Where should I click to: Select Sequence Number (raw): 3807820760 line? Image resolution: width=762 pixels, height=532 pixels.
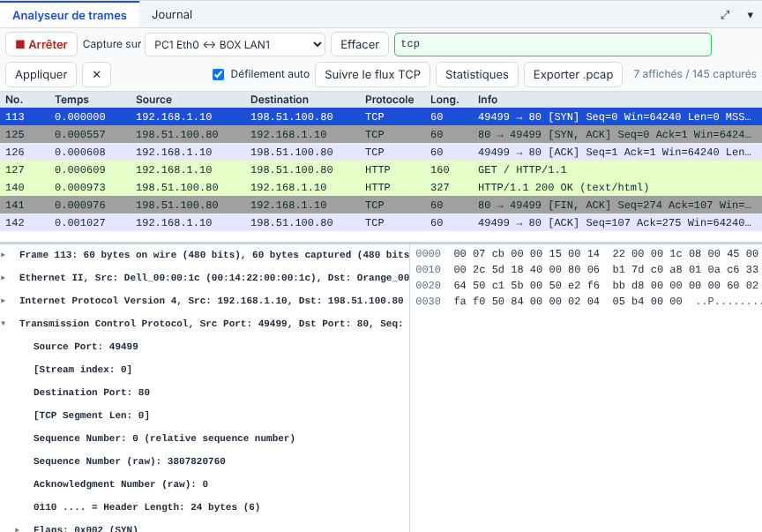pos(130,461)
